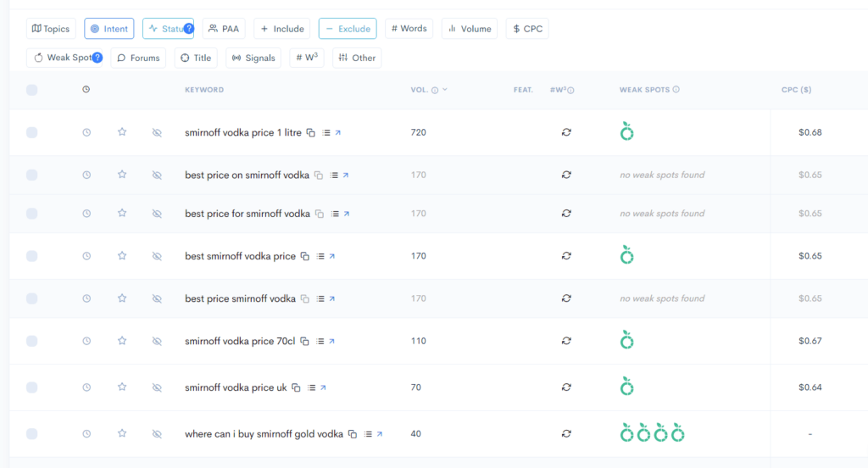Click the clock icon in table header
Screen dimensions: 868x468
click(86, 89)
